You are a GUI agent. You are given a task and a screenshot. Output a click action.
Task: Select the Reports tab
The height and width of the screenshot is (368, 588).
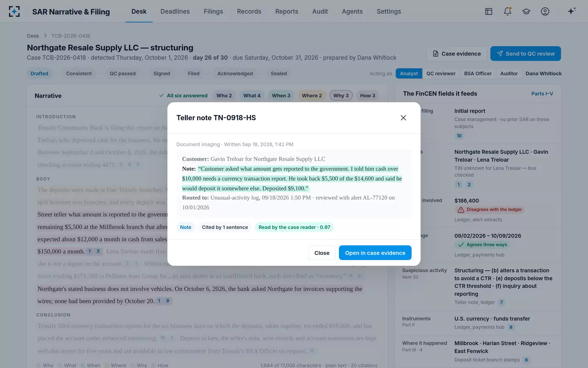click(287, 11)
